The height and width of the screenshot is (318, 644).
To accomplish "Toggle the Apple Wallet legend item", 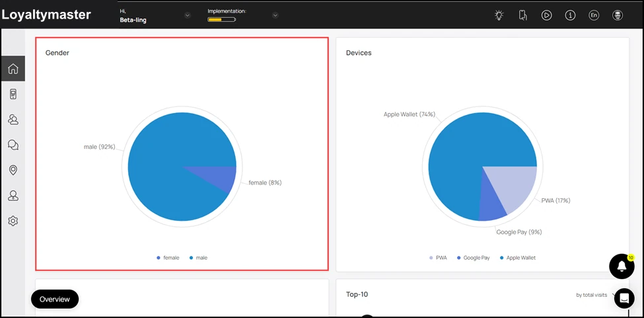I will 517,258.
